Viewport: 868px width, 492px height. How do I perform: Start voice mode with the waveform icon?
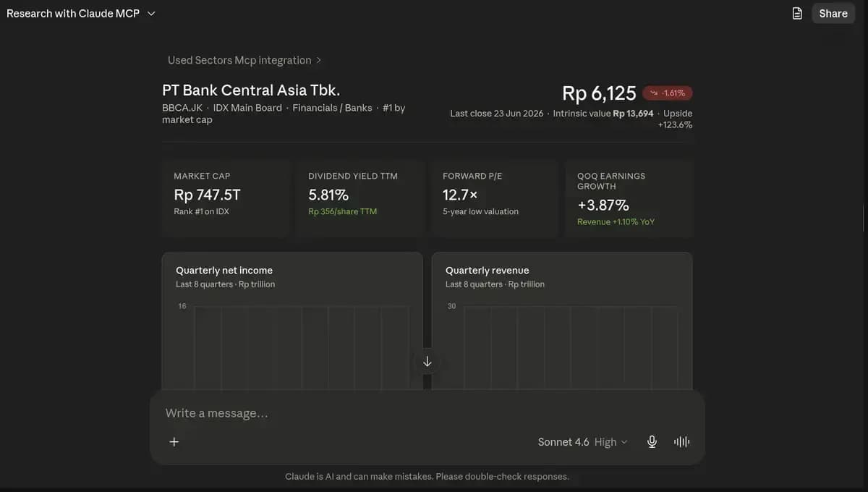click(681, 442)
